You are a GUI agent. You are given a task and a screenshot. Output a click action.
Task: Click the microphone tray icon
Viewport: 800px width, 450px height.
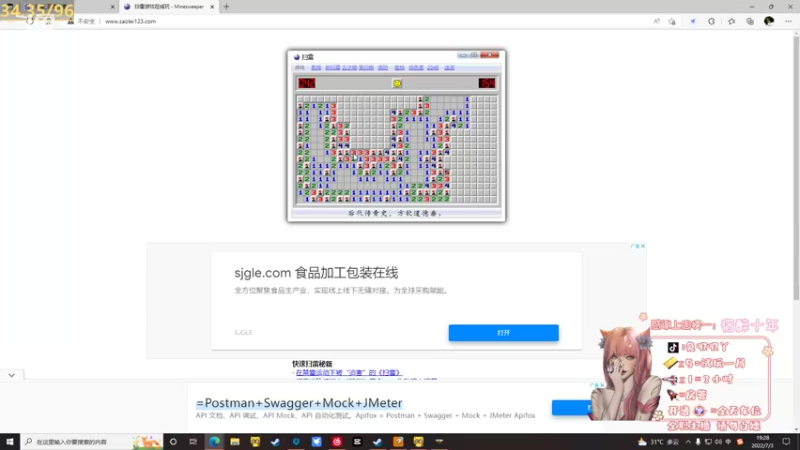pos(698,442)
